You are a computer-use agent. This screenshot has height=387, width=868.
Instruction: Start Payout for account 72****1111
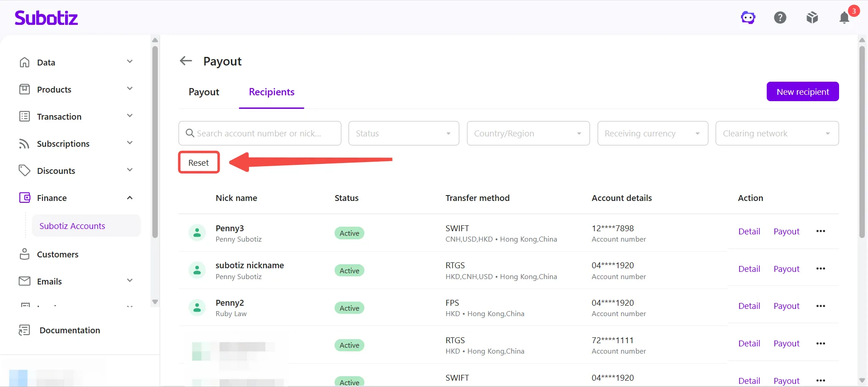point(787,344)
